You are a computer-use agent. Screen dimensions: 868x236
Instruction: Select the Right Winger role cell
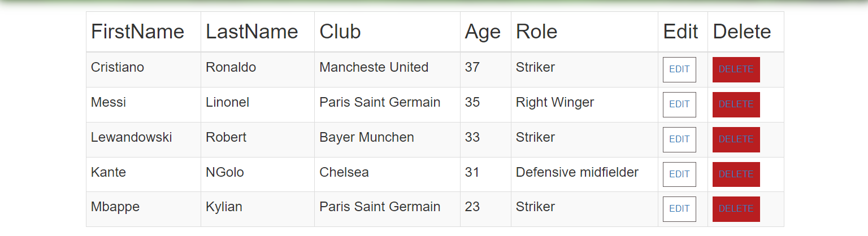[555, 102]
